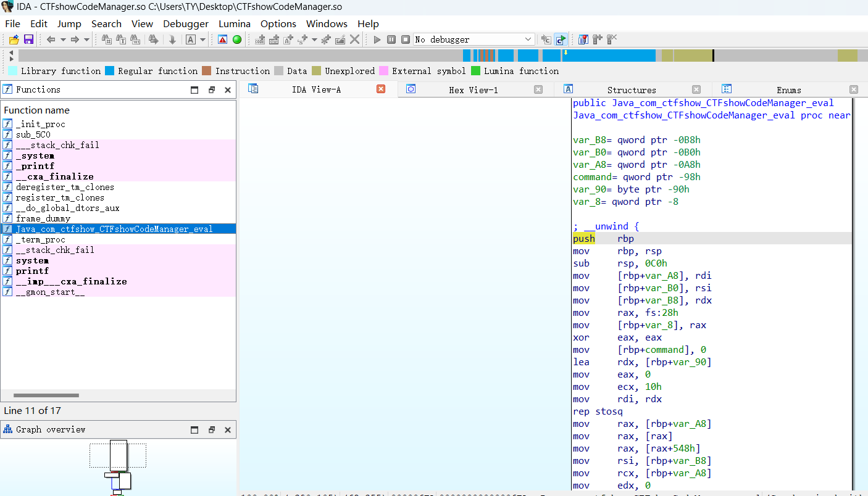The width and height of the screenshot is (868, 496).
Task: Open the Debugger menu
Action: (186, 23)
